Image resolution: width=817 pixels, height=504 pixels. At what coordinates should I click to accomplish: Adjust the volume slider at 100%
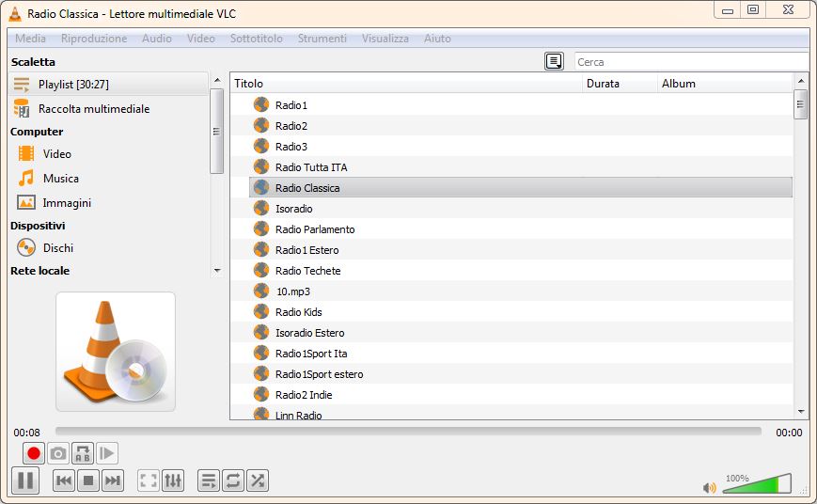[x=757, y=483]
